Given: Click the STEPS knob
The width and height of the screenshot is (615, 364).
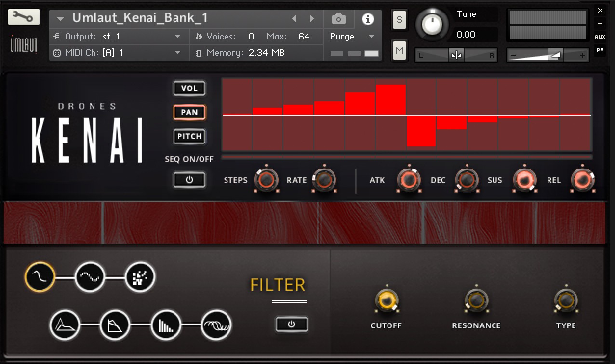Looking at the screenshot, I should (267, 180).
